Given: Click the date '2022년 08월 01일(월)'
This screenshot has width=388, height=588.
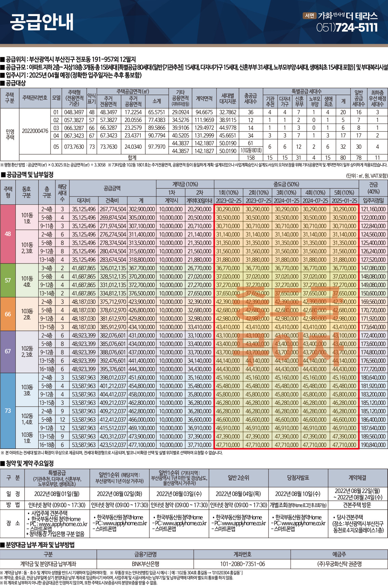Looking at the screenshot, I should click(57, 494).
